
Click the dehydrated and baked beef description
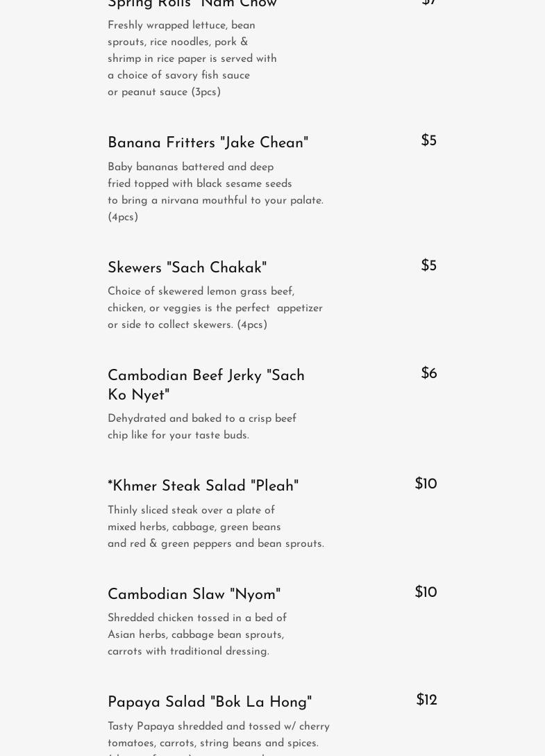tap(201, 427)
